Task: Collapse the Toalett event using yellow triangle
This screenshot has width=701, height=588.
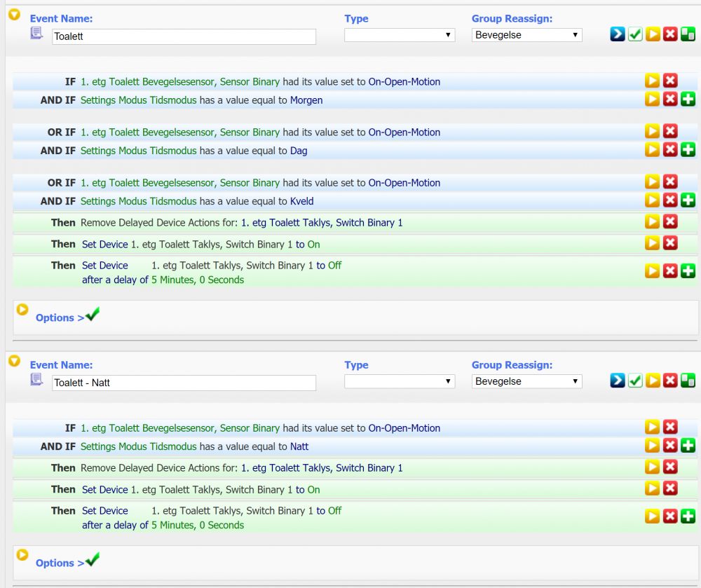Action: (x=14, y=14)
